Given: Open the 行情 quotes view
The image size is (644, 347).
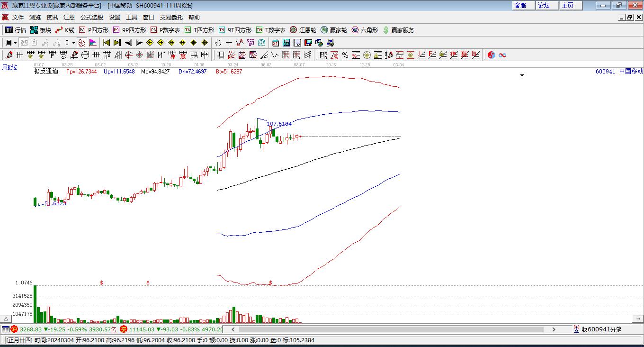Looking at the screenshot, I should pyautogui.click(x=16, y=30).
